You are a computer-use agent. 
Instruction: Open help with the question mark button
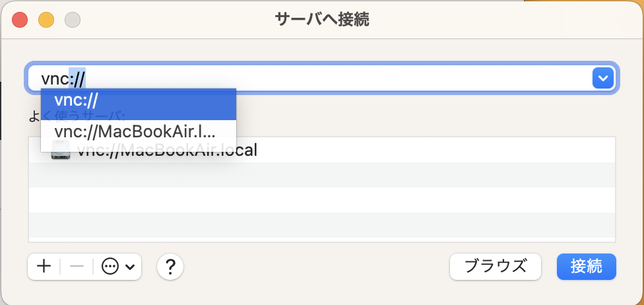coord(170,267)
